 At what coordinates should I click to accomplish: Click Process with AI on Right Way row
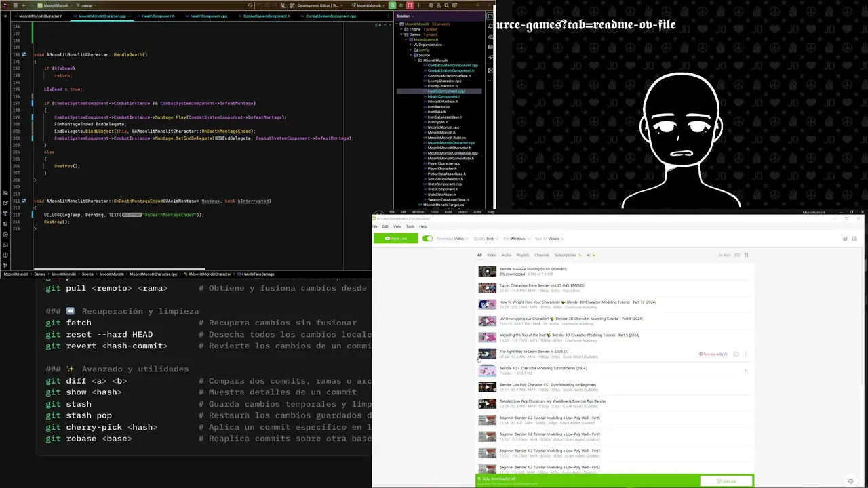(x=713, y=354)
